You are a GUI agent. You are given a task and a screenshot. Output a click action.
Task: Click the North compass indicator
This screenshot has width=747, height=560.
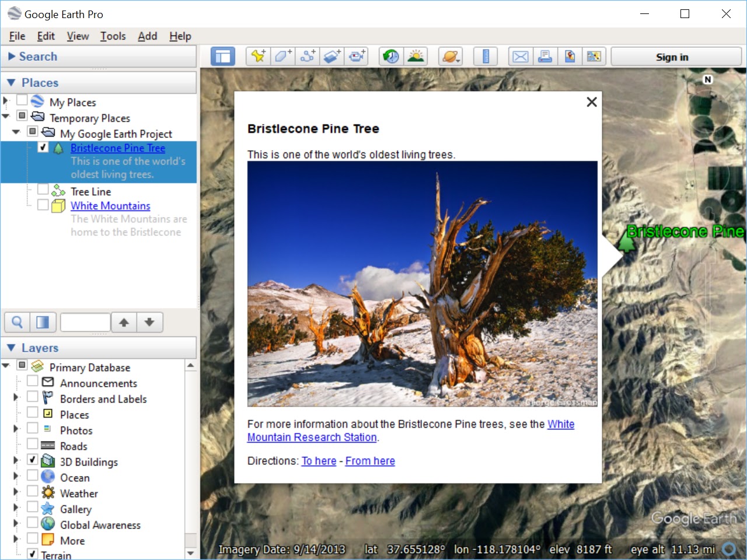[x=708, y=79]
